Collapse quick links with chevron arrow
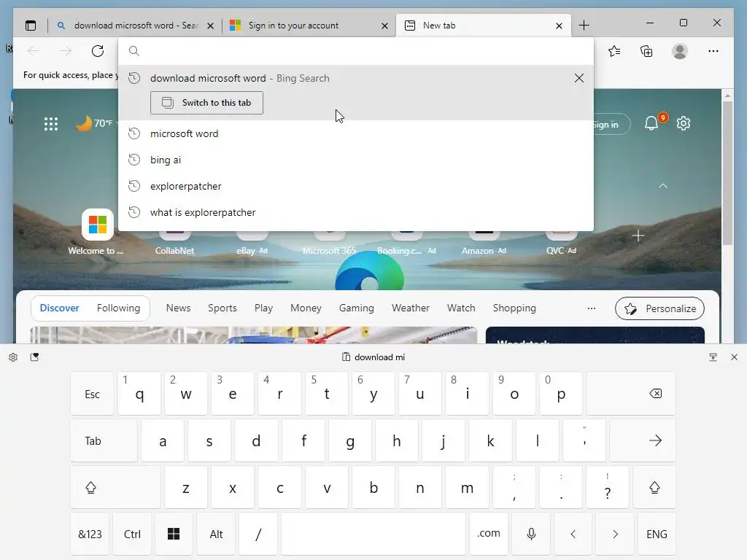This screenshot has width=747, height=560. click(663, 186)
